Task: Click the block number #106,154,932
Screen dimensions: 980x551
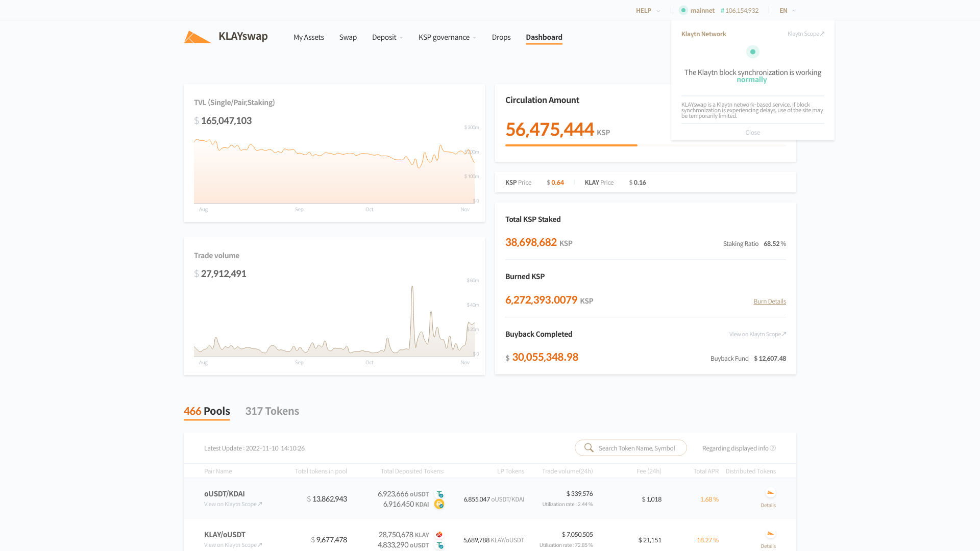Action: [739, 10]
